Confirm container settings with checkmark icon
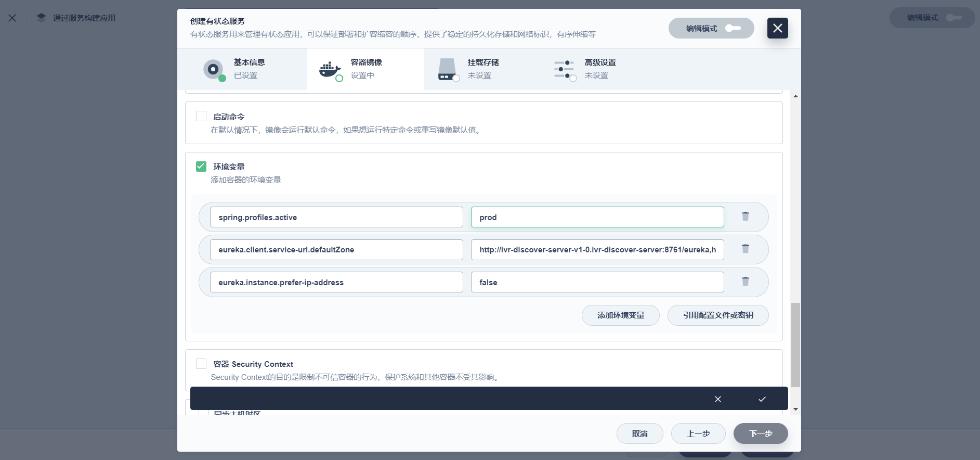 (x=762, y=399)
